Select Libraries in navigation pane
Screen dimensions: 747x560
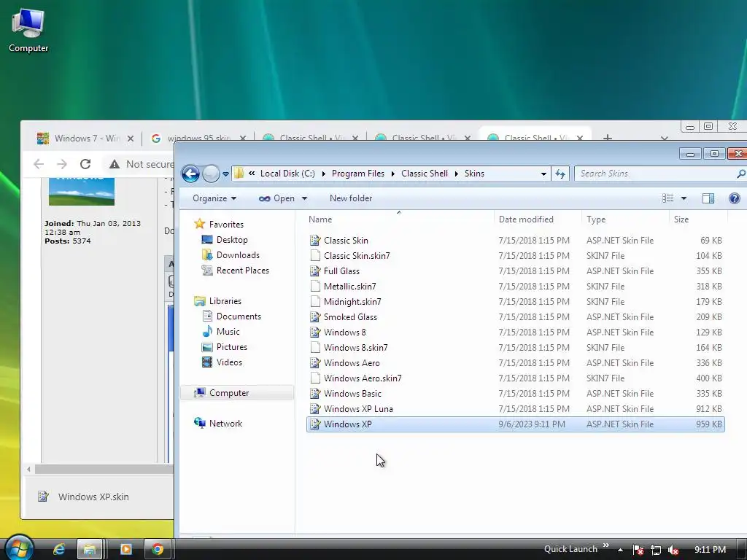217,301
